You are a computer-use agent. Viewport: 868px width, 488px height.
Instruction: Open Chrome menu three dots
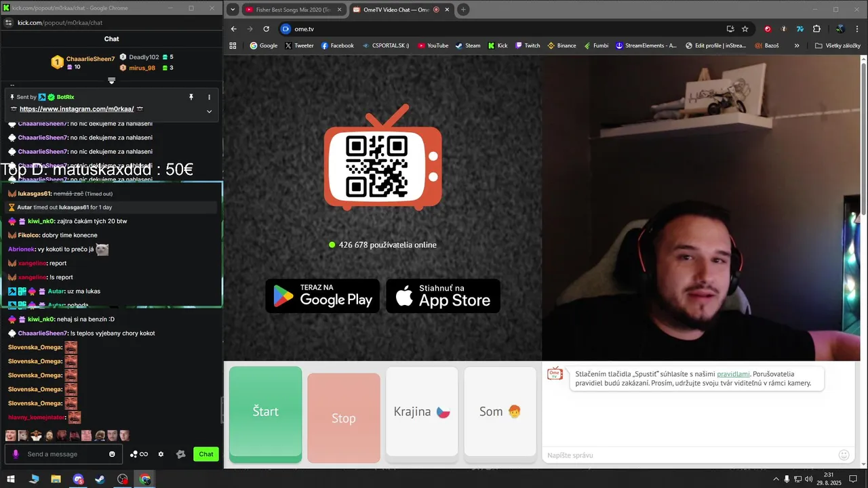(857, 29)
